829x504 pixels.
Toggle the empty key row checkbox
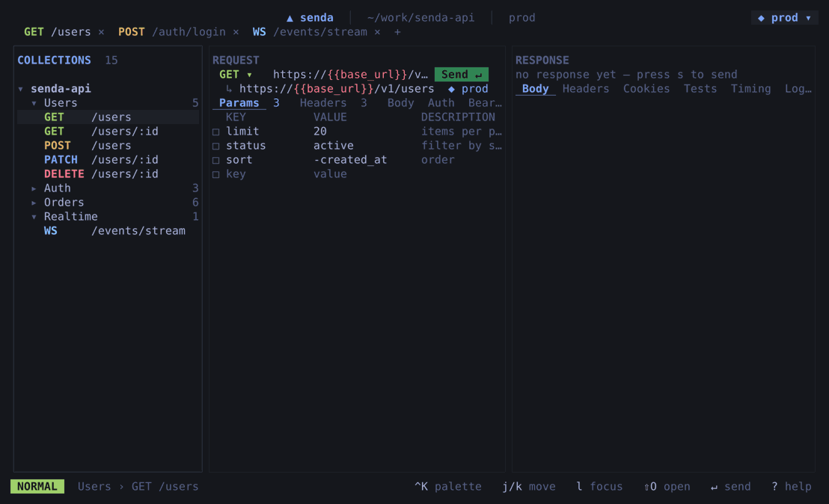pyautogui.click(x=215, y=175)
